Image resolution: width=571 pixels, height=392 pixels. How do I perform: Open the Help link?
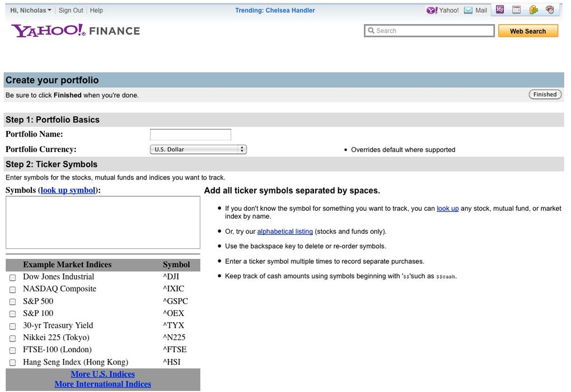[x=96, y=10]
